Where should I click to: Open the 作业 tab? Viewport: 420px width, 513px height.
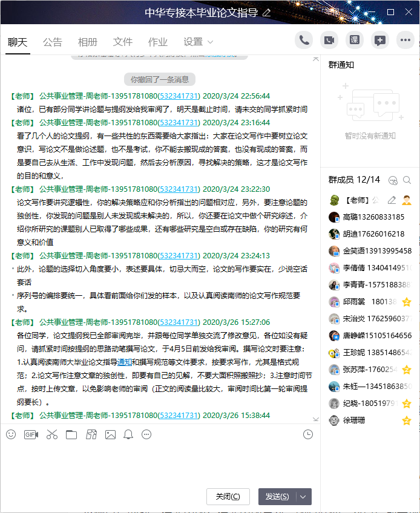[157, 42]
